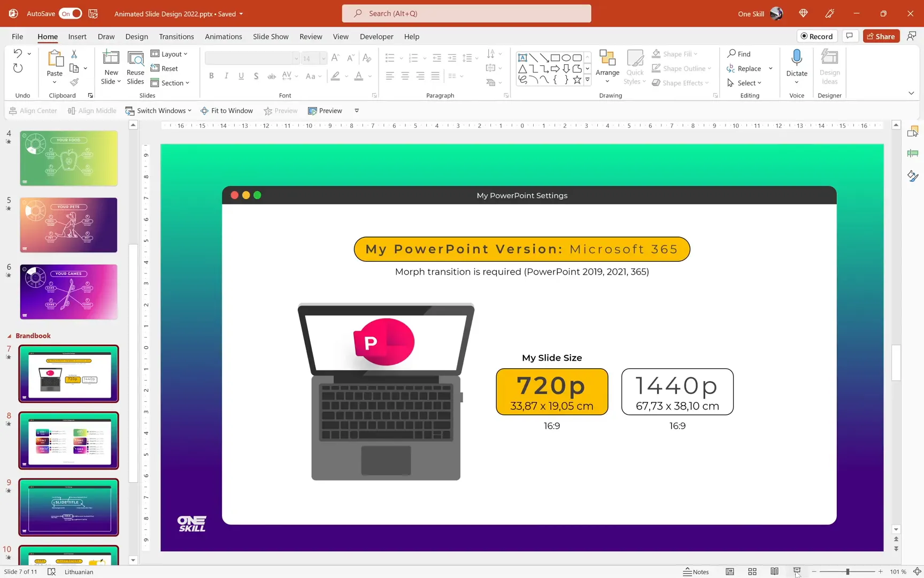Screen dimensions: 924x578
Task: Click the Replace button
Action: point(744,69)
